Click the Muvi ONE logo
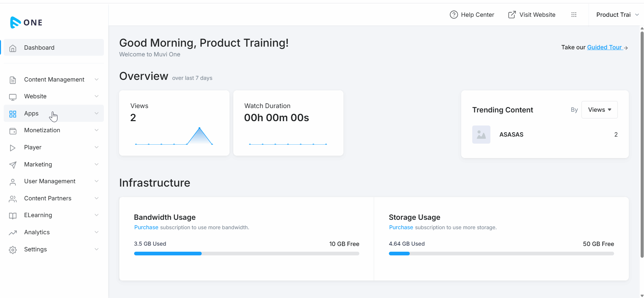This screenshot has height=298, width=644. tap(26, 22)
